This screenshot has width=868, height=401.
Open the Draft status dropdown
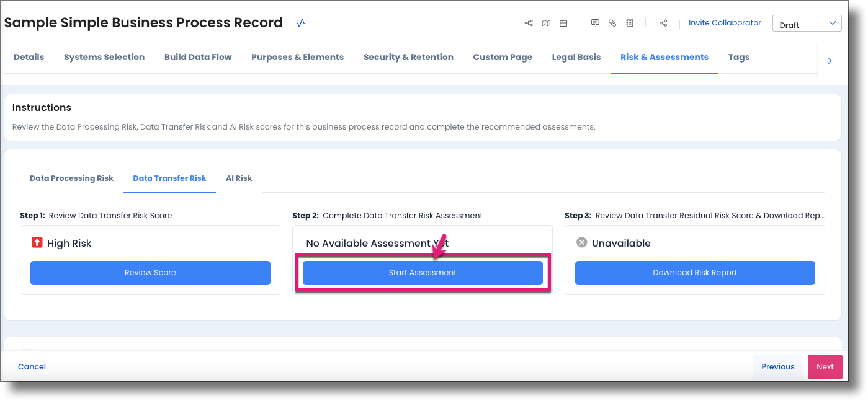(807, 23)
